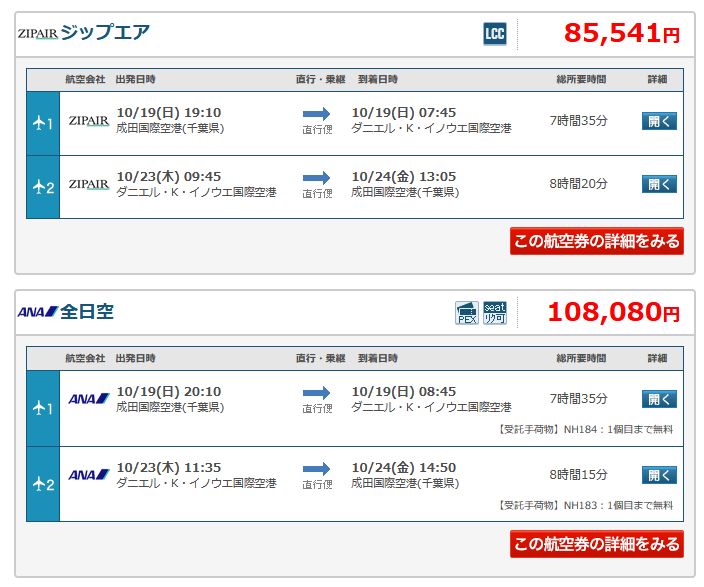The height and width of the screenshot is (587, 704).
Task: Expand details for ZIPAIR 10/23 09:45 flight
Action: pos(659,184)
